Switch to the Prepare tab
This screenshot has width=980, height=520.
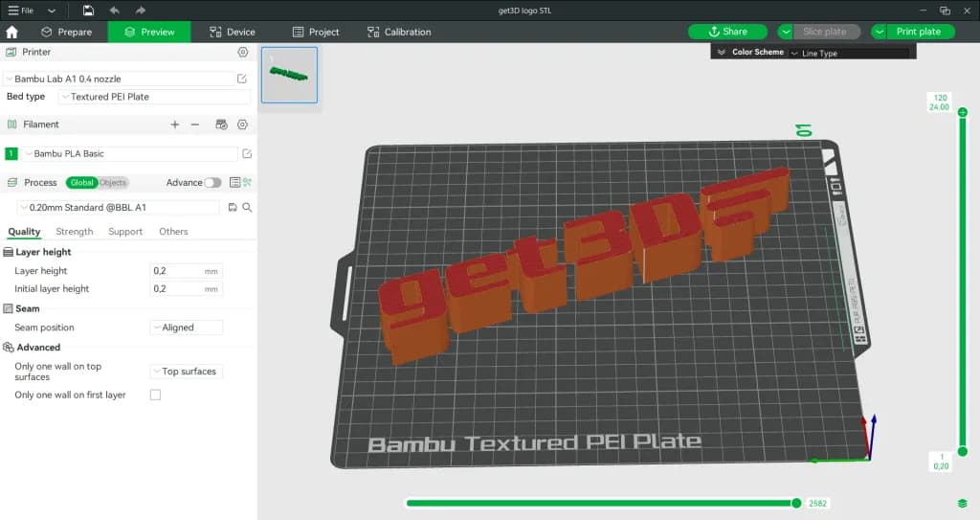click(x=66, y=32)
